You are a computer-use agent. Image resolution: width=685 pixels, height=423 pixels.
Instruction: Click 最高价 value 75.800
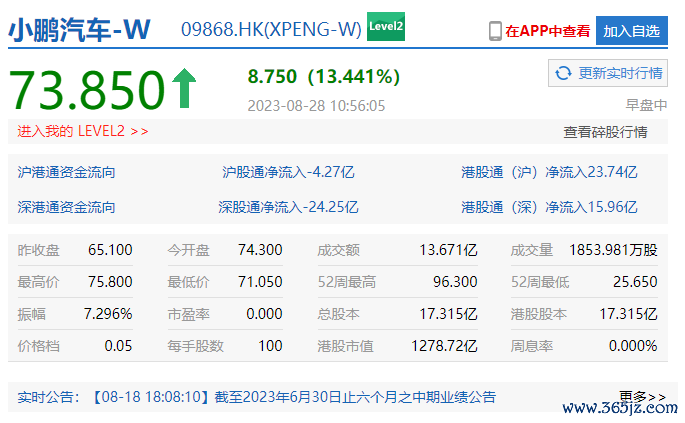coord(110,282)
